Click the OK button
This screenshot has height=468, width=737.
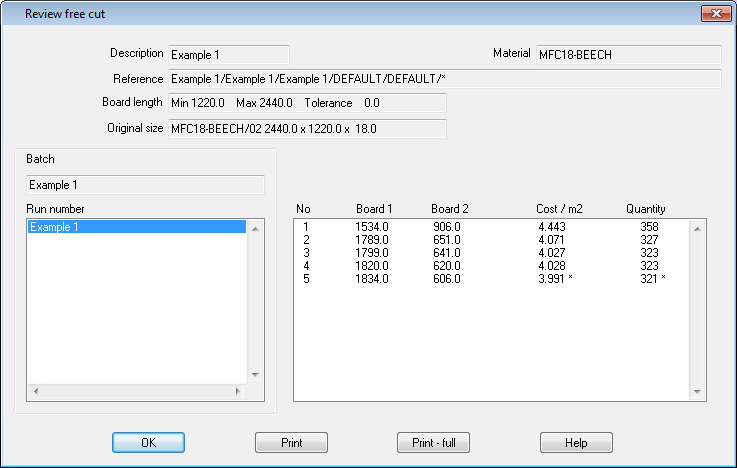click(148, 443)
